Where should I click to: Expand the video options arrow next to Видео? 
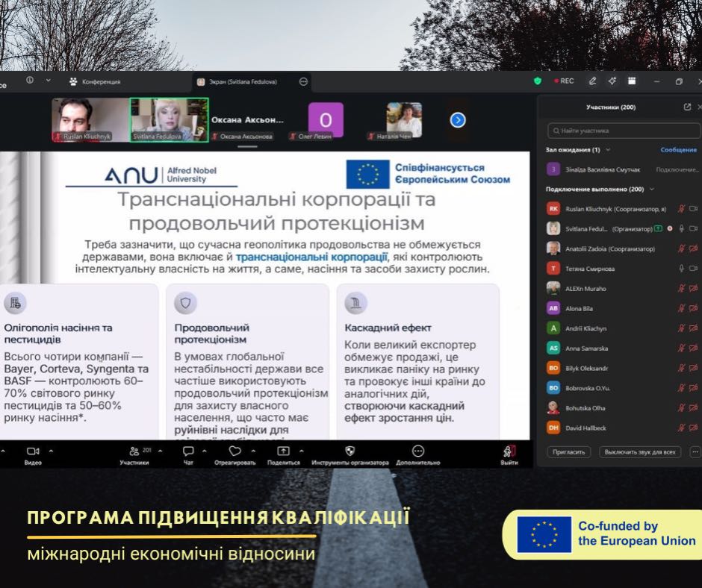(51, 451)
